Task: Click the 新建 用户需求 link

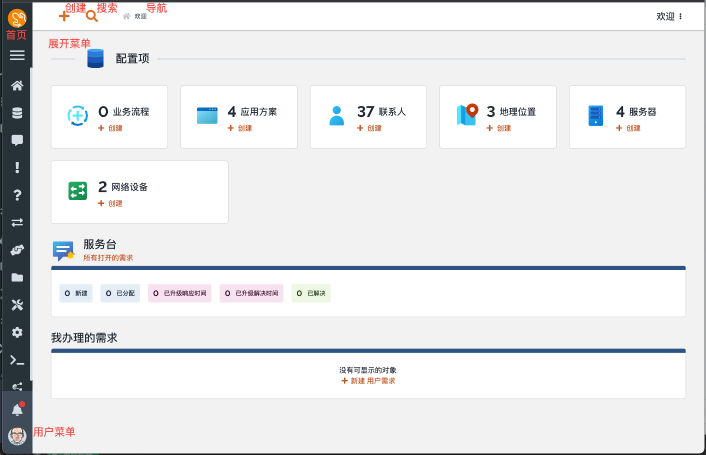Action: tap(368, 381)
